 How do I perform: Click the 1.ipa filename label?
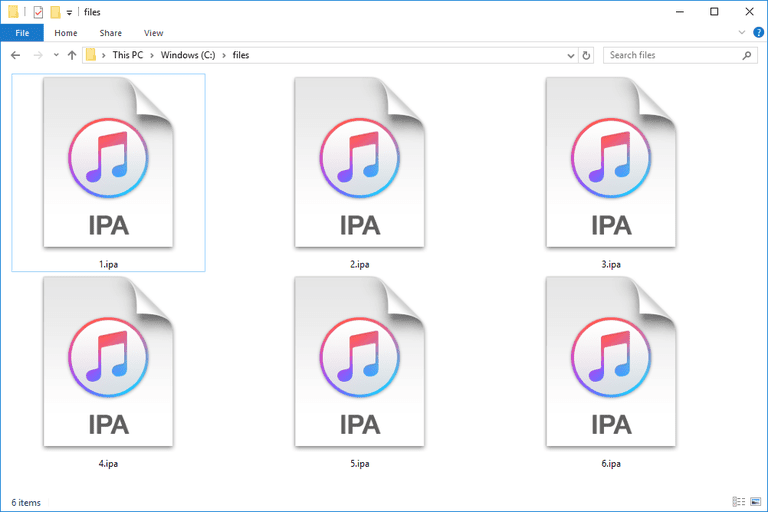point(108,264)
